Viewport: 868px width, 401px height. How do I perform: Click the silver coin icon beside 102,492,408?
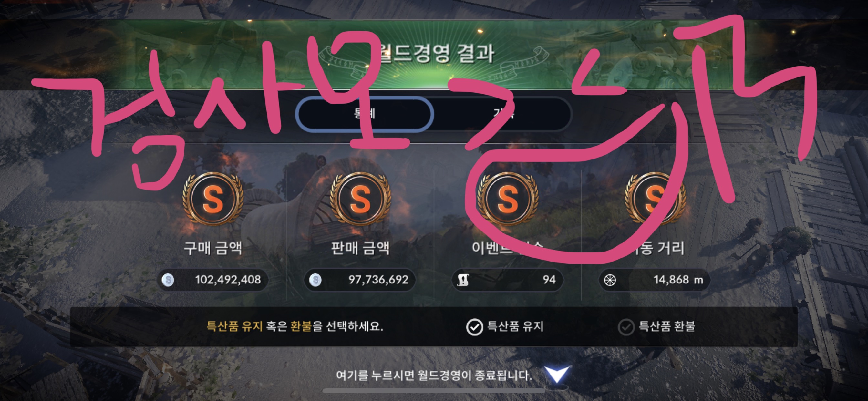[x=168, y=280]
